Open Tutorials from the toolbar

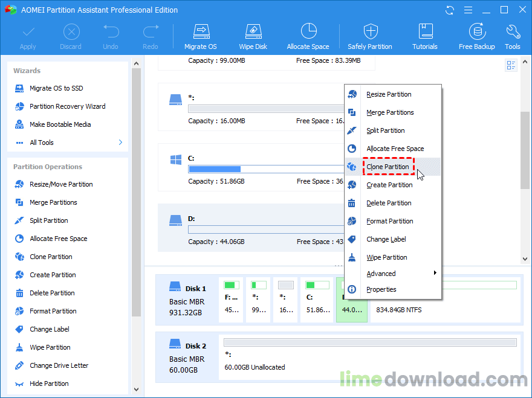425,36
